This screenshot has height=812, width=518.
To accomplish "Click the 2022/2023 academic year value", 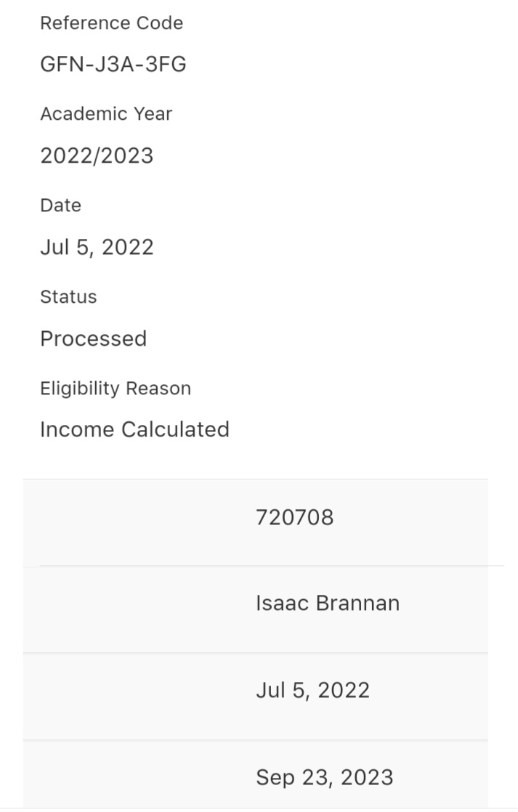I will point(97,156).
